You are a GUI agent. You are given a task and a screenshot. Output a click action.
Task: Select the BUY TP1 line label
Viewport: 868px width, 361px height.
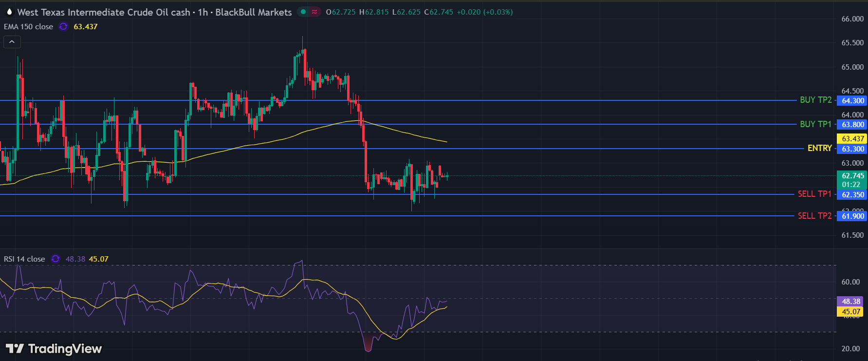pyautogui.click(x=815, y=124)
